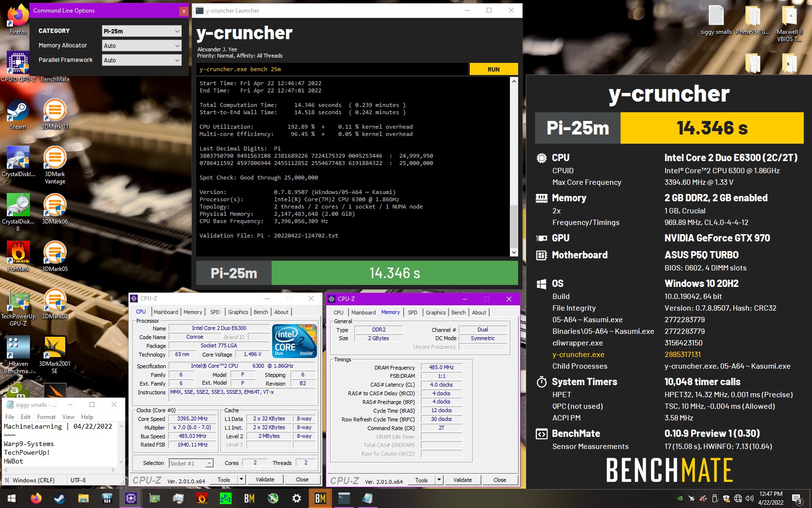Open the Tools dropdown arrow in CPU-Z Memory window
The width and height of the screenshot is (812, 508).
pos(438,480)
